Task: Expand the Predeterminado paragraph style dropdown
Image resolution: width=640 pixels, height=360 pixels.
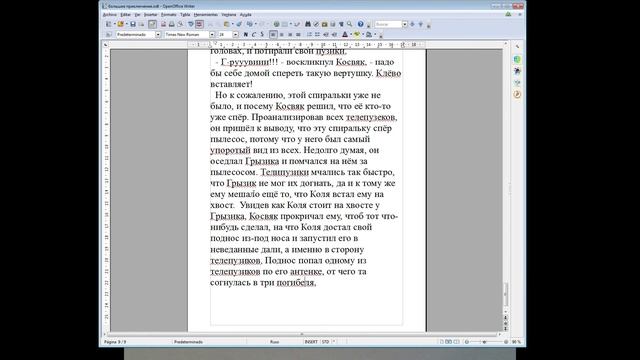Action: point(158,35)
